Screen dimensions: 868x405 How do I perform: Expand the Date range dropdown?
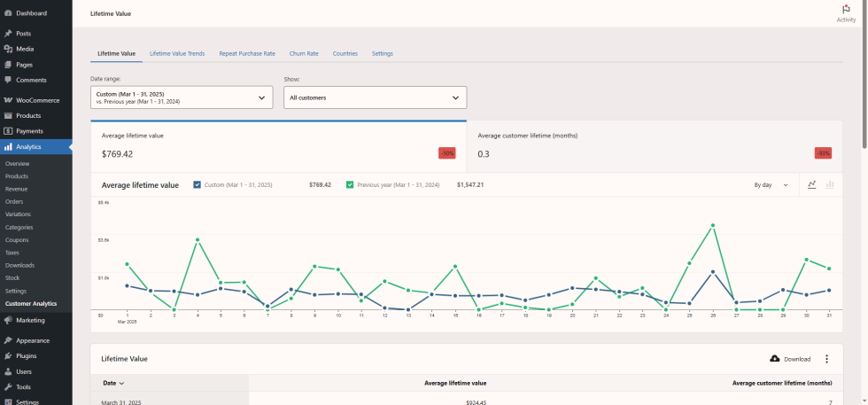[182, 97]
